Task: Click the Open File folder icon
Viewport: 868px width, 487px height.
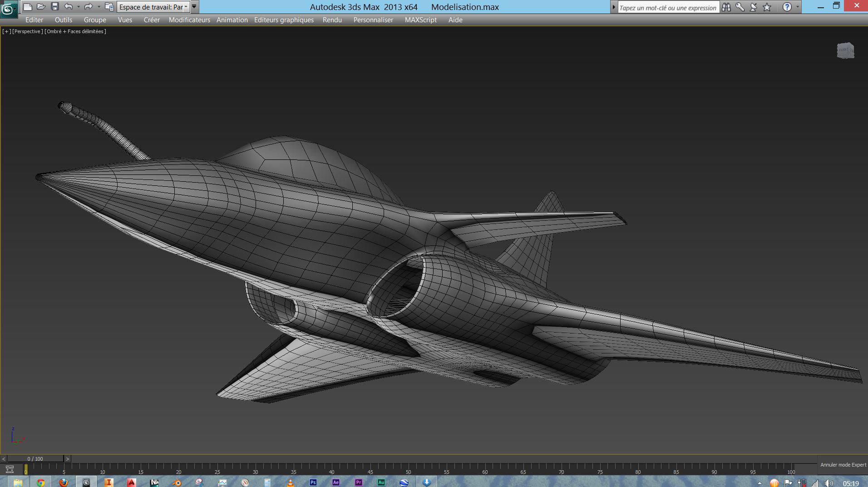Action: (41, 7)
